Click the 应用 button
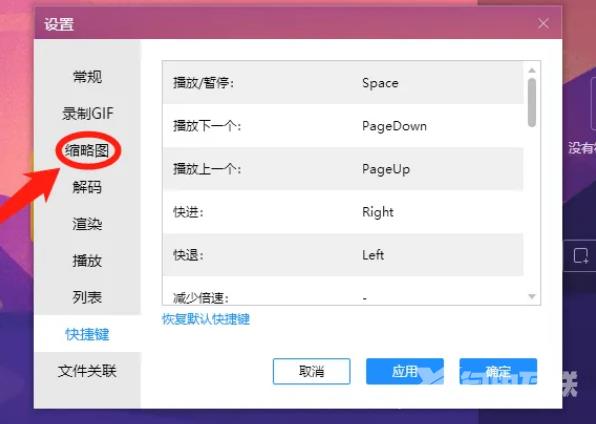The width and height of the screenshot is (596, 424). tap(405, 371)
